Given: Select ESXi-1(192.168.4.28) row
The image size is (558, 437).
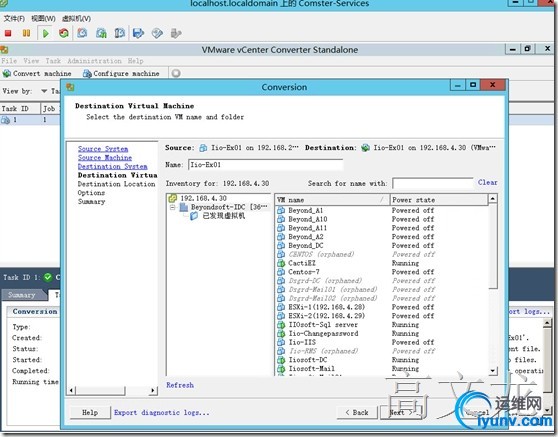Looking at the screenshot, I should tap(381, 307).
